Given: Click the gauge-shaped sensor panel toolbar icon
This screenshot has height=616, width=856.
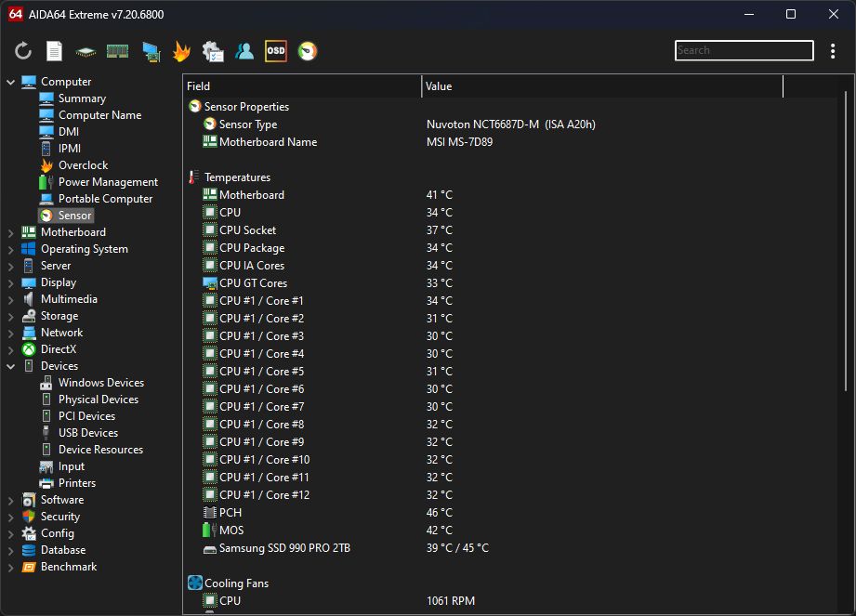Looking at the screenshot, I should click(x=307, y=51).
